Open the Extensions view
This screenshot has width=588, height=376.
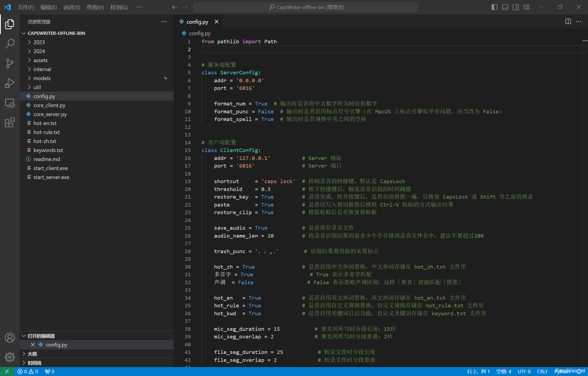[10, 122]
